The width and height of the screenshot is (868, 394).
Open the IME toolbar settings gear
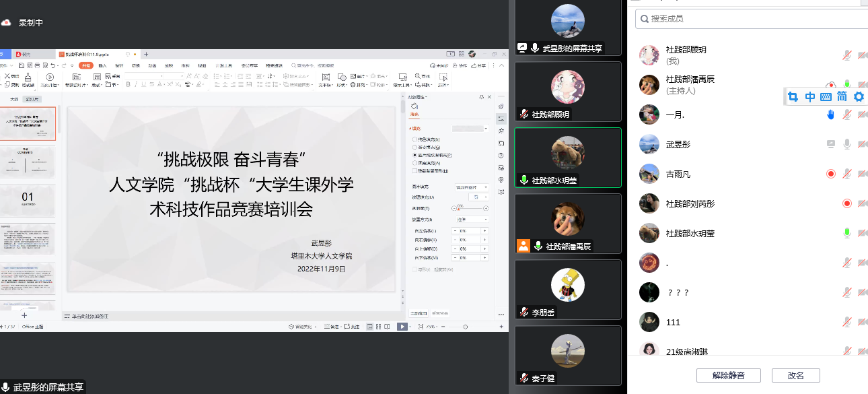859,96
